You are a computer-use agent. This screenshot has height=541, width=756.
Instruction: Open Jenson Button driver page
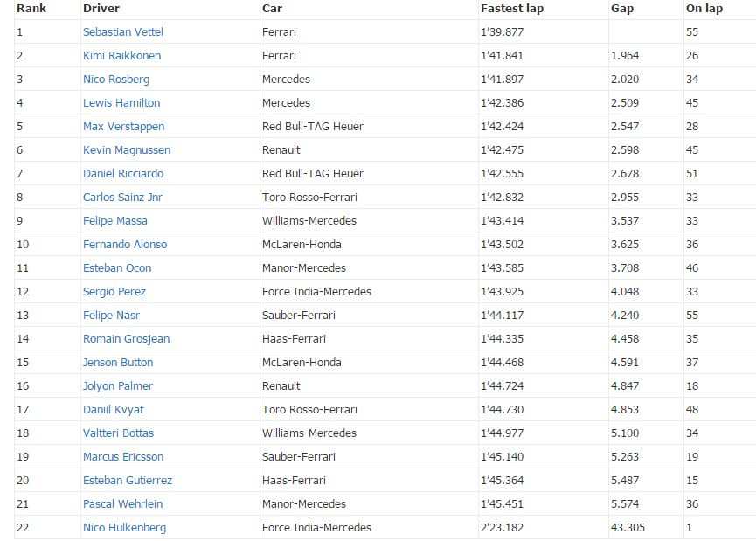pos(118,363)
